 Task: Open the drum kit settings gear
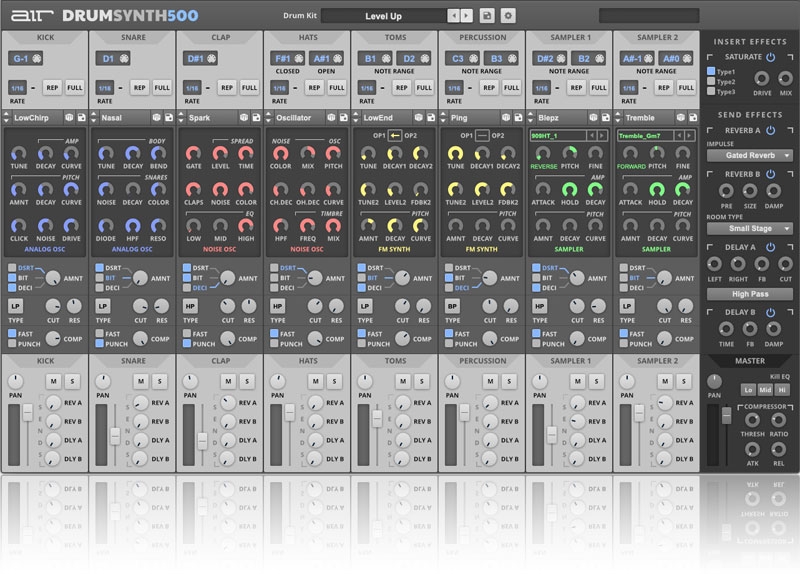tap(507, 16)
